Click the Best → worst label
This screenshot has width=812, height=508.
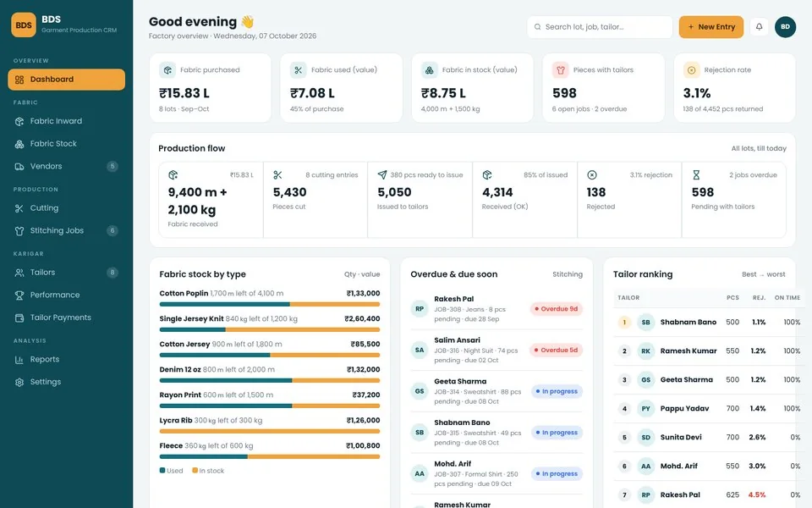763,274
